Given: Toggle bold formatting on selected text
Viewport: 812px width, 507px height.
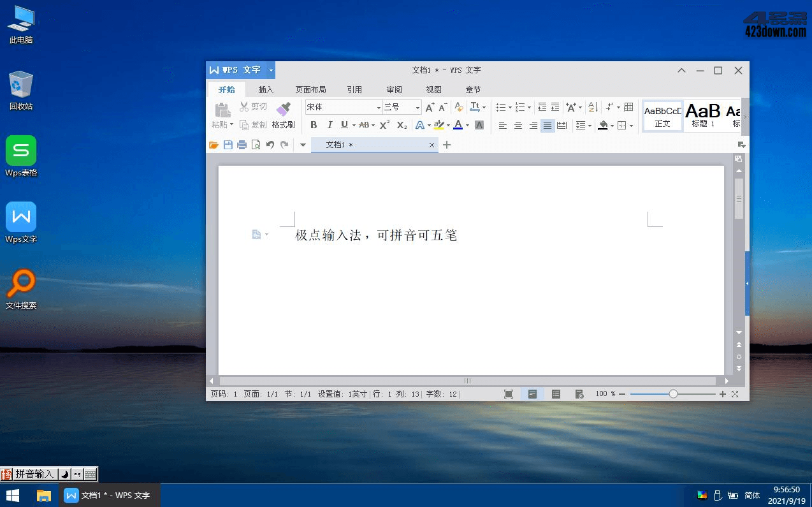Looking at the screenshot, I should pos(314,125).
